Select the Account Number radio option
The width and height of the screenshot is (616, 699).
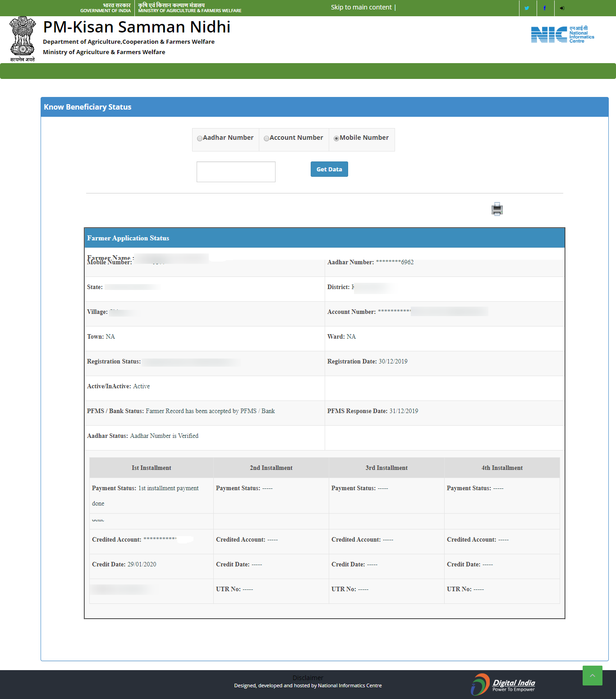click(x=267, y=138)
